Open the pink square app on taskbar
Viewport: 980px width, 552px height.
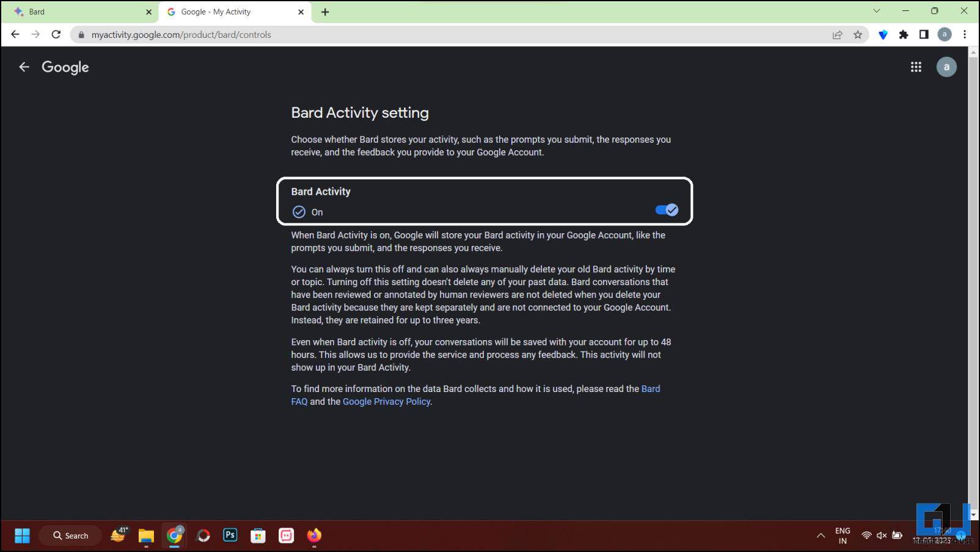point(286,536)
